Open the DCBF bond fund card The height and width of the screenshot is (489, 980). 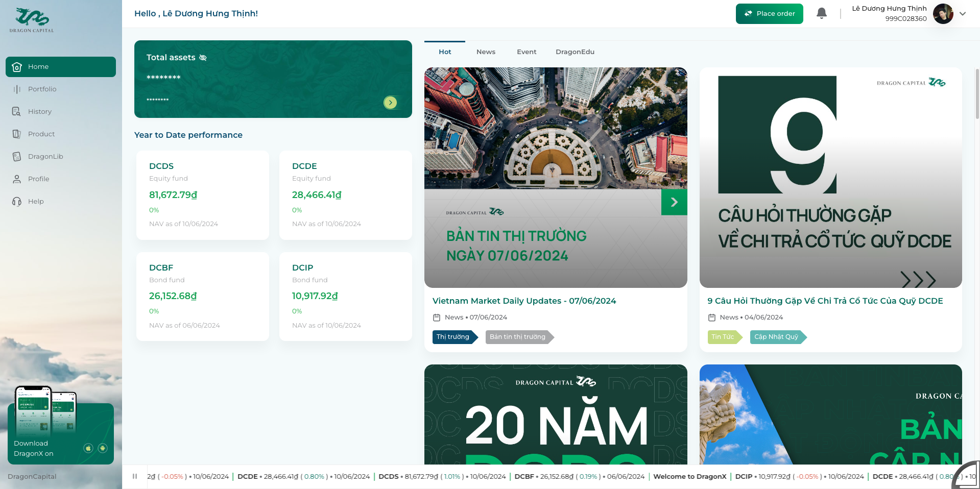pos(203,297)
